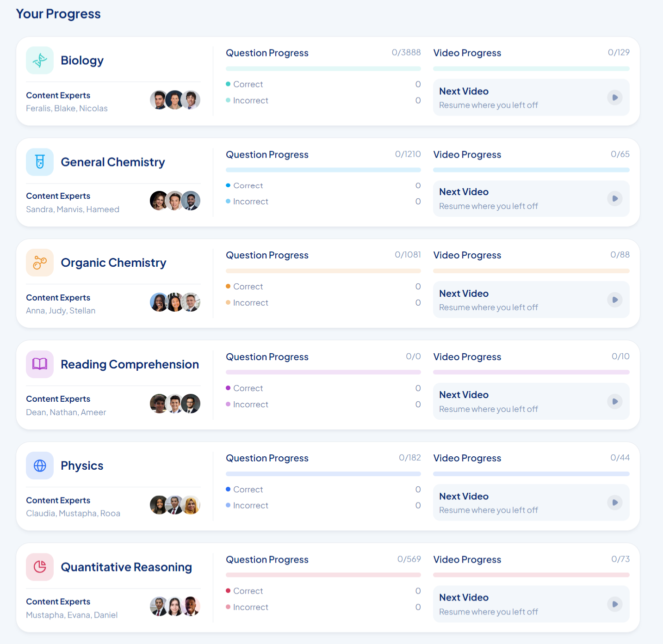Screen dimensions: 663x644
Task: Click the Biology question progress bar
Action: coord(323,69)
